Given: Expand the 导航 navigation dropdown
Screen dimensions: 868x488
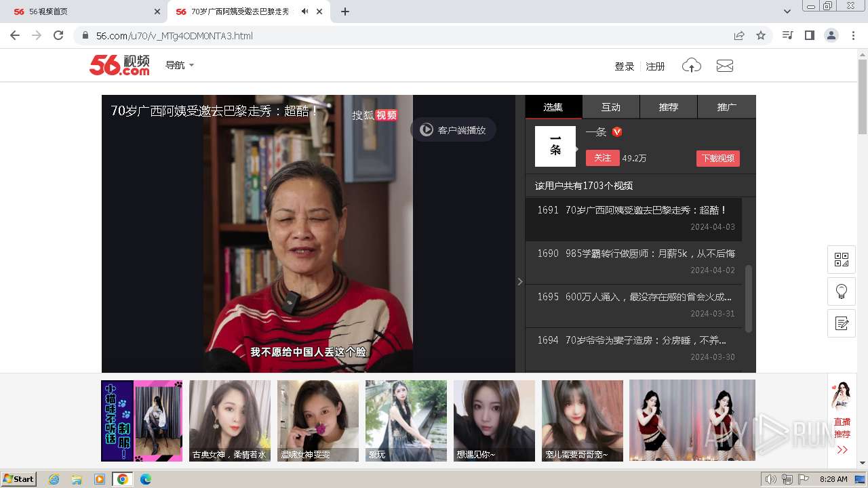Looking at the screenshot, I should click(180, 65).
